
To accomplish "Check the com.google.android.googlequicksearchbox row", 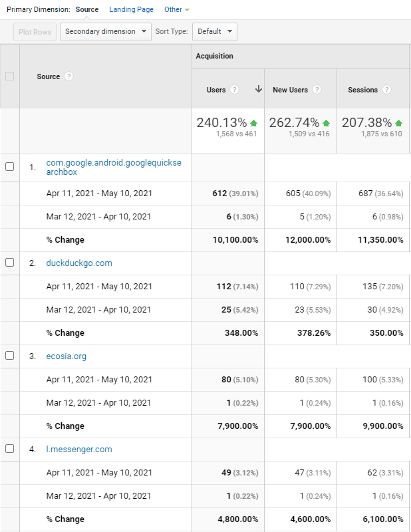I will 9,167.
